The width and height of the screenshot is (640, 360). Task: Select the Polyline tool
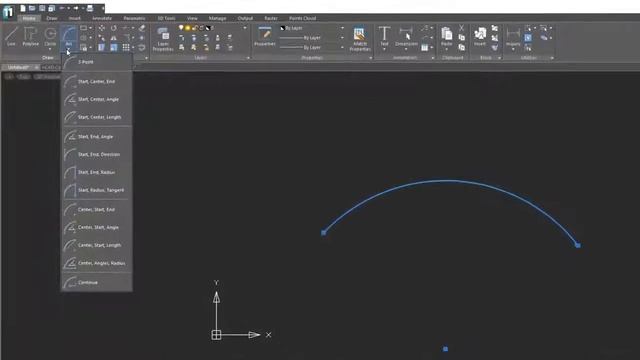click(x=30, y=36)
